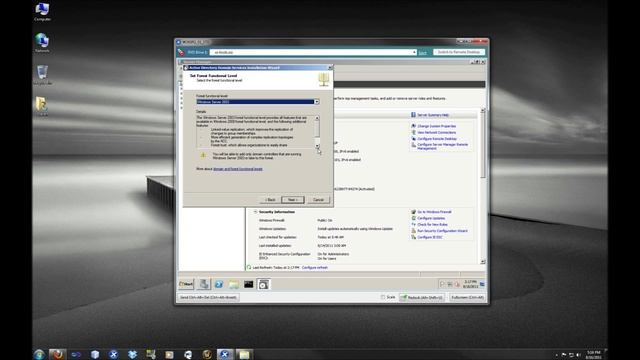This screenshot has height=360, width=640.
Task: Click Go to Windows Firewall link
Action: coord(434,212)
